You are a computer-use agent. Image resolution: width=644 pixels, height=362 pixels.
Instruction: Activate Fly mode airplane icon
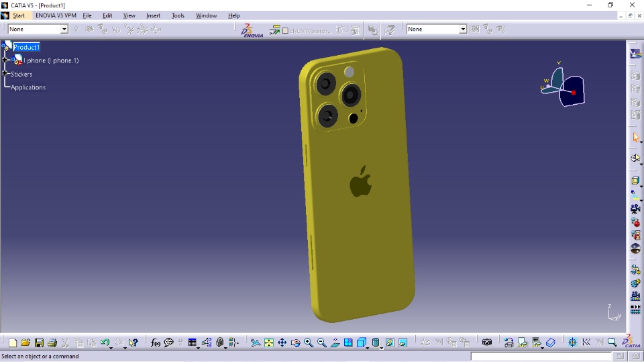pos(256,343)
